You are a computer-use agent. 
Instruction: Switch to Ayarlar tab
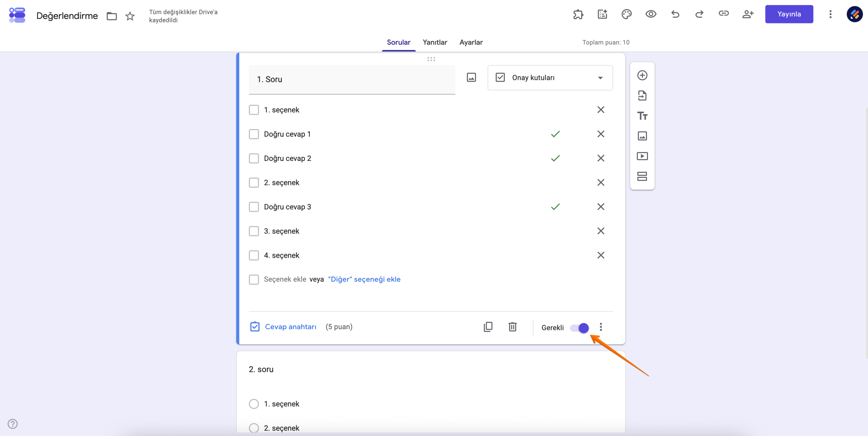[x=471, y=42]
